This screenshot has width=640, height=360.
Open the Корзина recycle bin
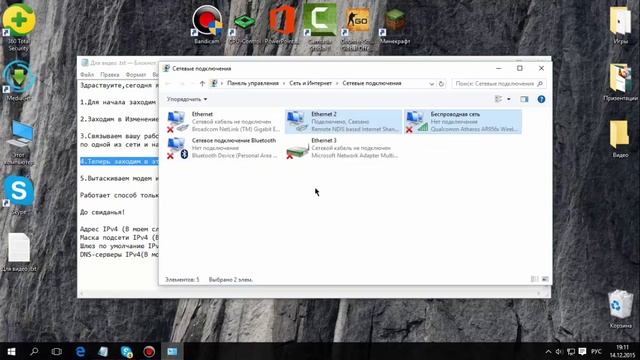pyautogui.click(x=620, y=309)
